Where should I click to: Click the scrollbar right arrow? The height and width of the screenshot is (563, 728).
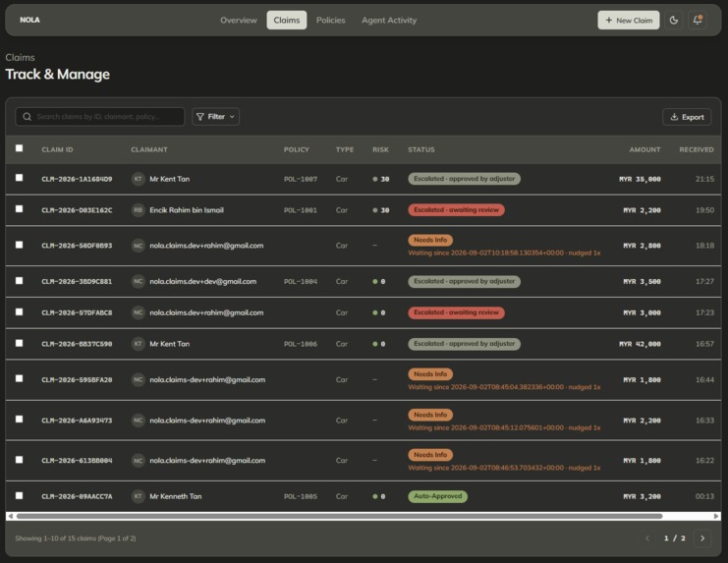click(716, 516)
